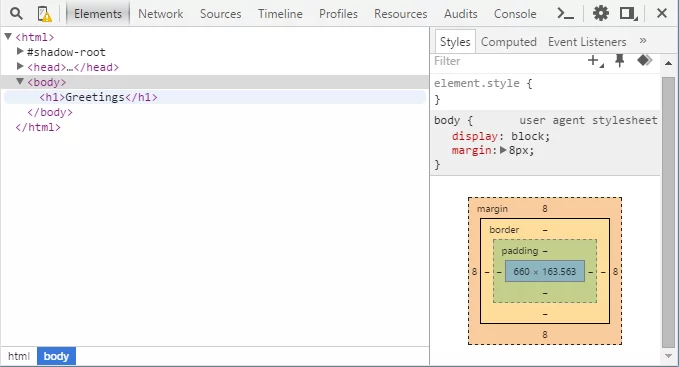The width and height of the screenshot is (679, 367).
Task: Toggle element state pin icon
Action: coord(620,61)
